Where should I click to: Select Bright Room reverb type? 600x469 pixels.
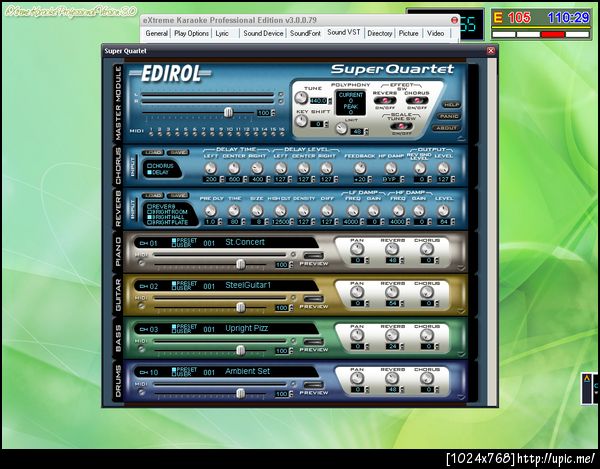[x=168, y=212]
